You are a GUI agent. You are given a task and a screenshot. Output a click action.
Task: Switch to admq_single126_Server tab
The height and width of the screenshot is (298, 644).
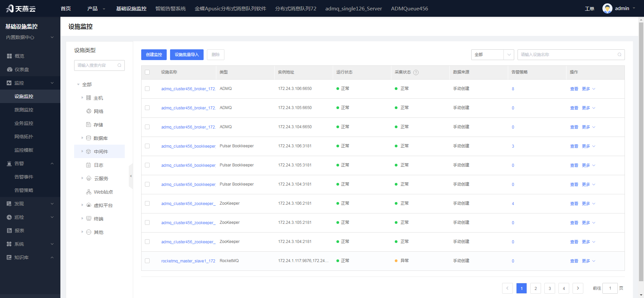tap(354, 8)
